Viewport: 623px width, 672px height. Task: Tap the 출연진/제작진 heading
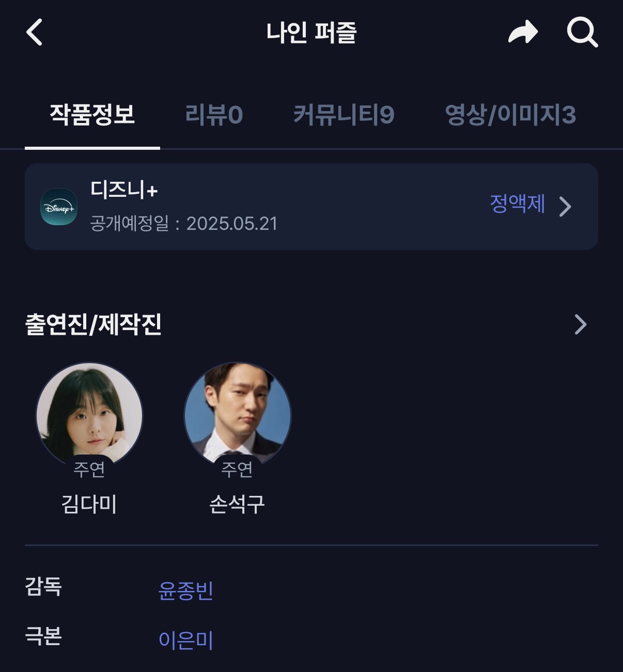94,324
